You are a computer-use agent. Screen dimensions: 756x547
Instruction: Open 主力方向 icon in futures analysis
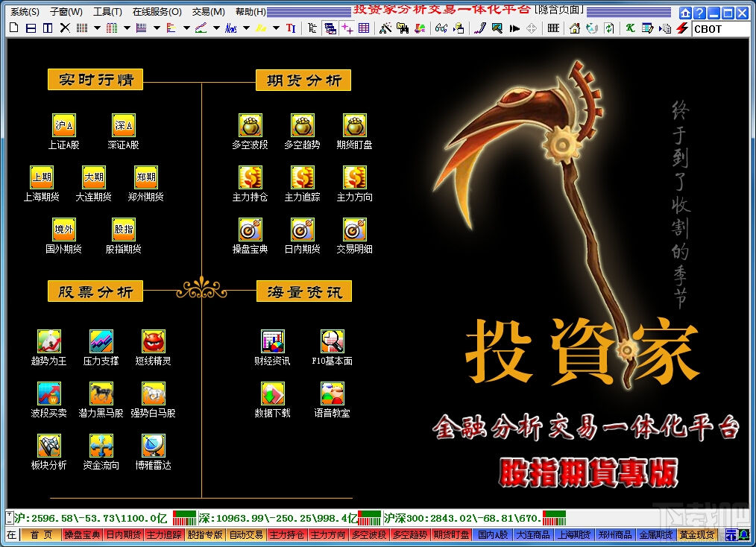(354, 177)
